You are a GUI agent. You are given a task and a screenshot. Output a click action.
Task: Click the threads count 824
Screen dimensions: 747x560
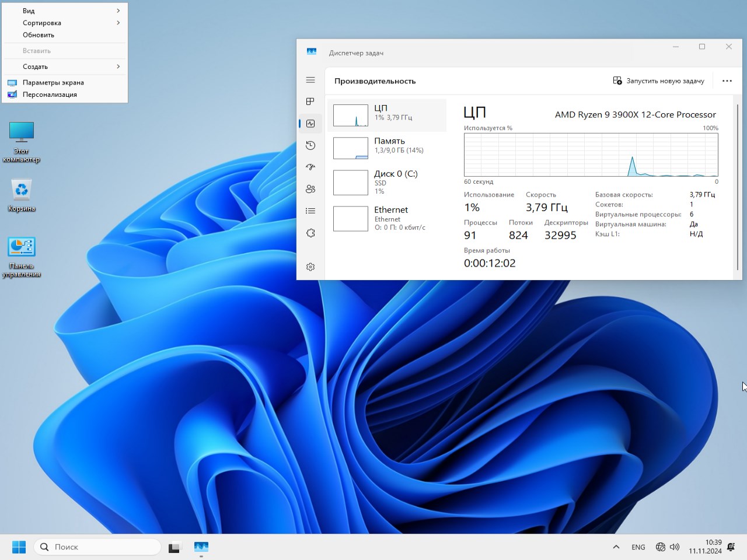(518, 235)
